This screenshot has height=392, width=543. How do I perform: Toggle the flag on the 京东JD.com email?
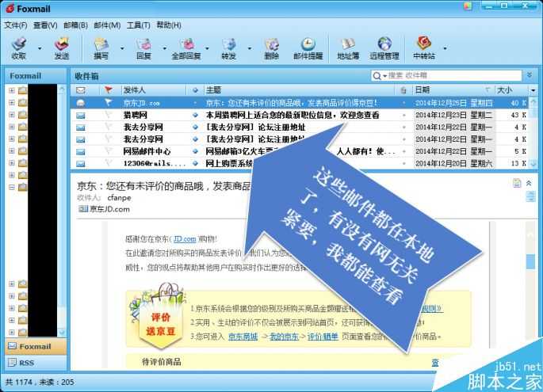pyautogui.click(x=109, y=103)
